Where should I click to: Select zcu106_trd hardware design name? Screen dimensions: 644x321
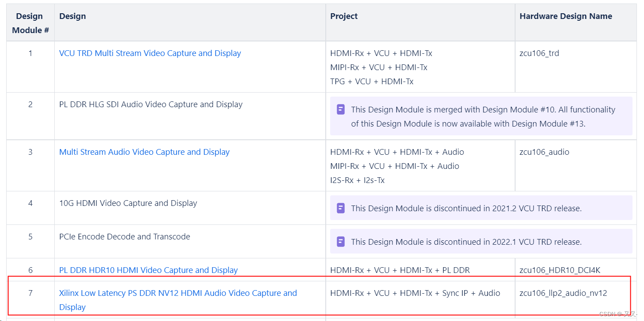pos(539,53)
